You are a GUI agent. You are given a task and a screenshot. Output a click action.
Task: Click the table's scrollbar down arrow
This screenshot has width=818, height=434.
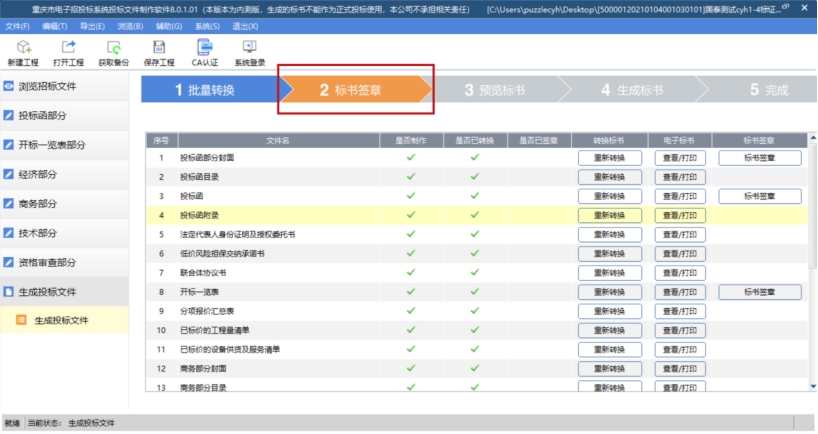tap(811, 385)
